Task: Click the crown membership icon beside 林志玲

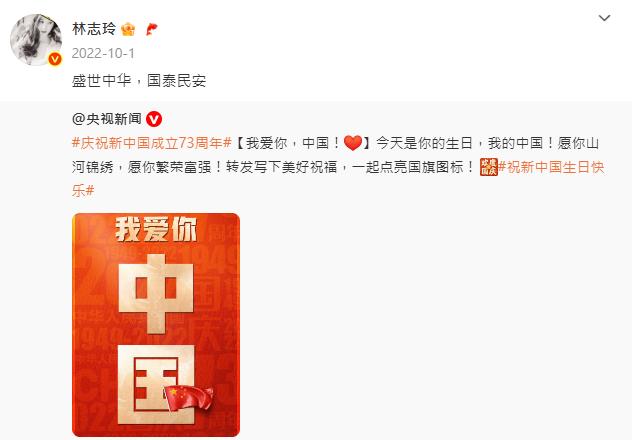Action: (128, 29)
